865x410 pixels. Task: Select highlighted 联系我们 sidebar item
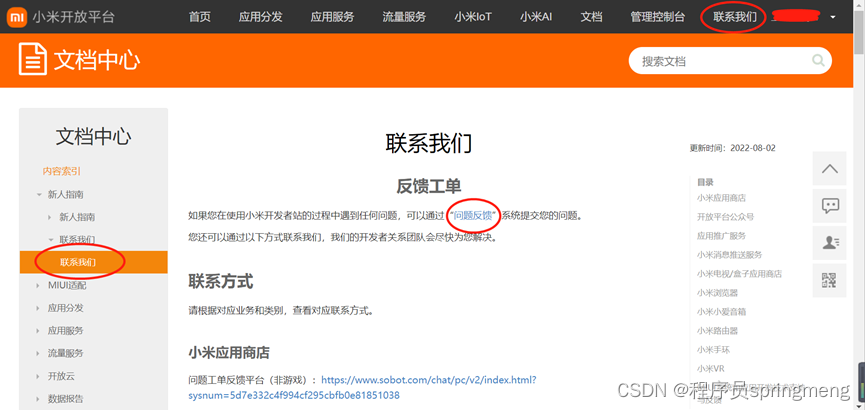click(94, 262)
